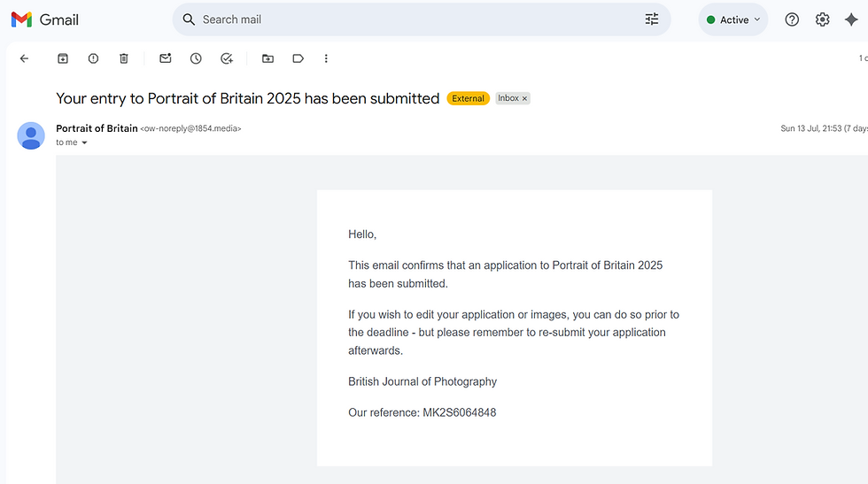Report this email as spam
The height and width of the screenshot is (484, 868).
(93, 58)
